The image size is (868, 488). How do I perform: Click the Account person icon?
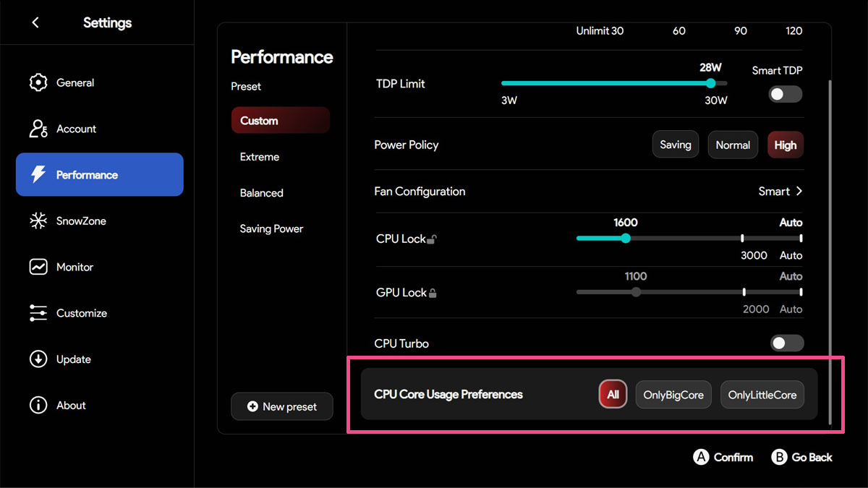tap(38, 129)
